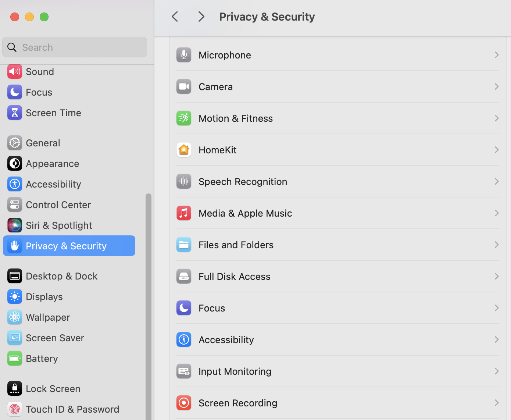
Task: Click the Input Monitoring keyboard icon
Action: pyautogui.click(x=184, y=371)
